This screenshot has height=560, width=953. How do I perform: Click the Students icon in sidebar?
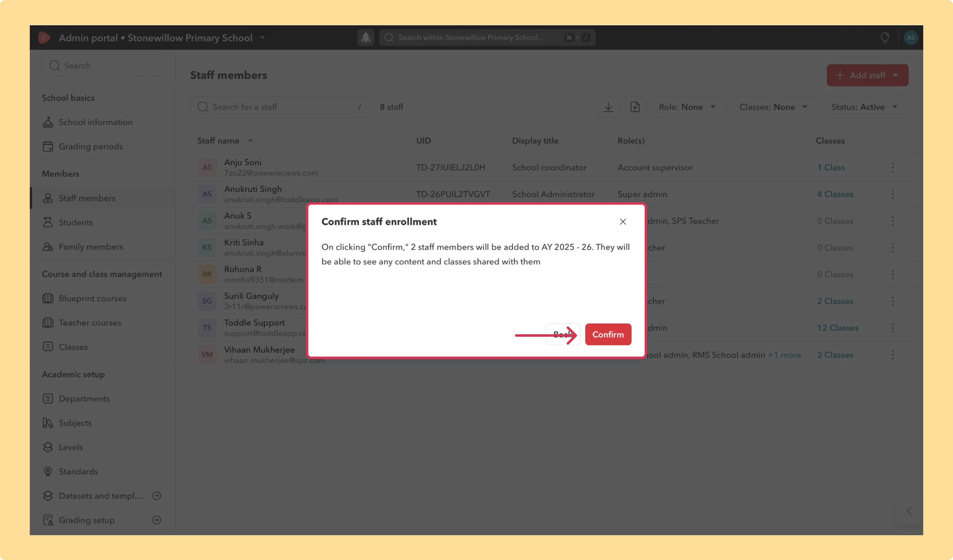point(48,222)
